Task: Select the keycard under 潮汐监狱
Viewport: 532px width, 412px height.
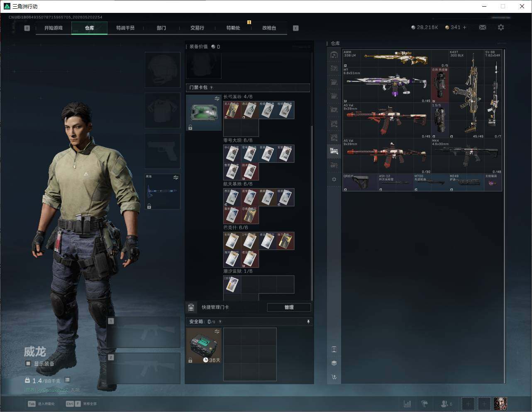Action: tap(232, 284)
